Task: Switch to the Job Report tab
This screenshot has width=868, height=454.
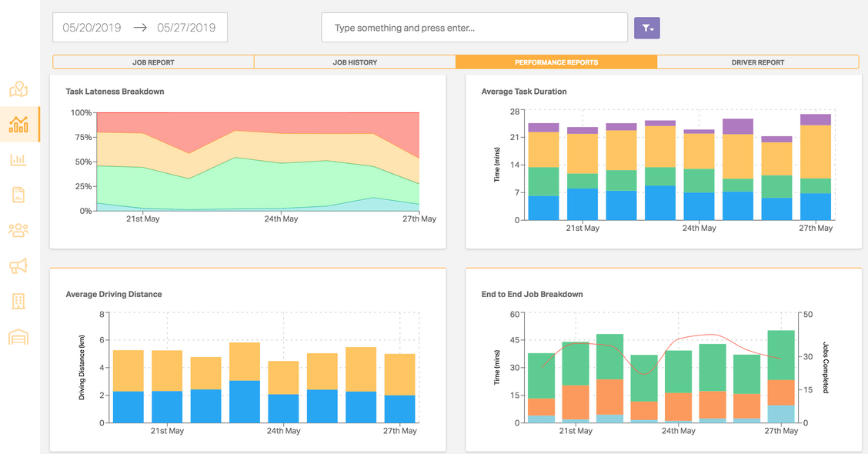Action: [x=153, y=62]
